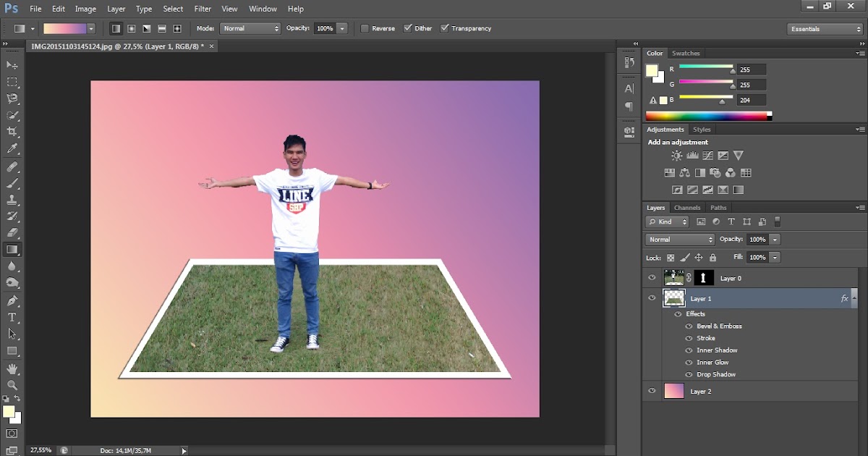The image size is (868, 456).
Task: Activate the Eyedropper tool
Action: 12,149
